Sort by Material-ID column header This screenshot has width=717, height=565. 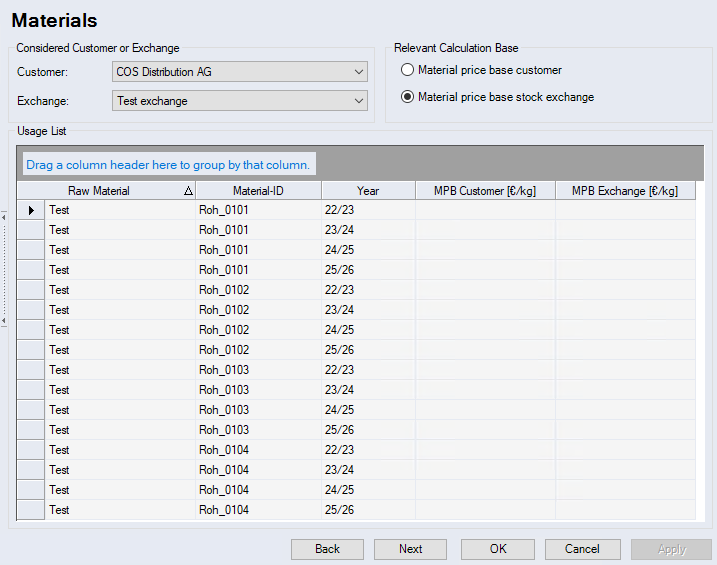point(258,191)
